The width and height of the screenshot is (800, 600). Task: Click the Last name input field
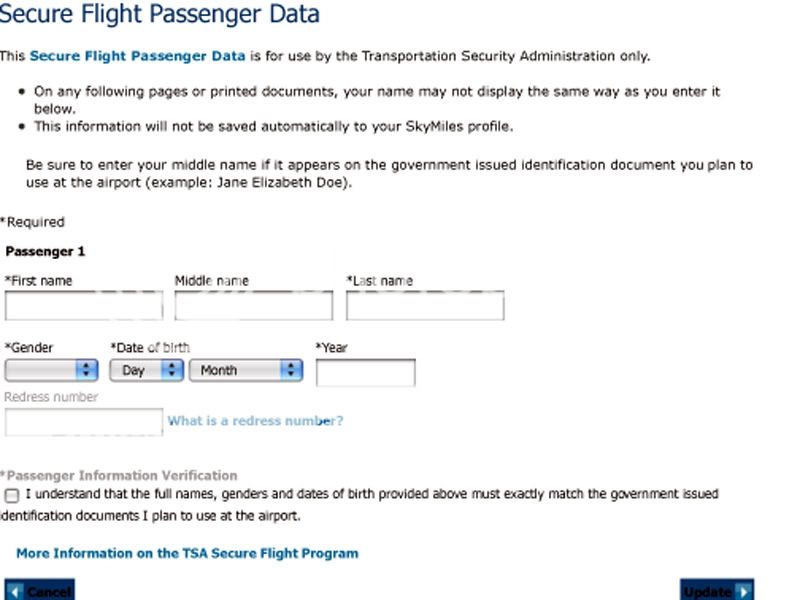pos(424,305)
